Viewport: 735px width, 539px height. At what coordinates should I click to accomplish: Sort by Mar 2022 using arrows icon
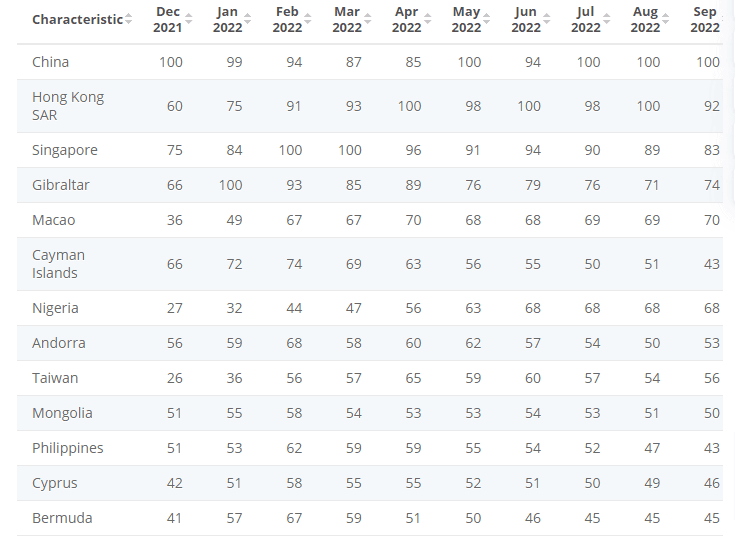(368, 20)
